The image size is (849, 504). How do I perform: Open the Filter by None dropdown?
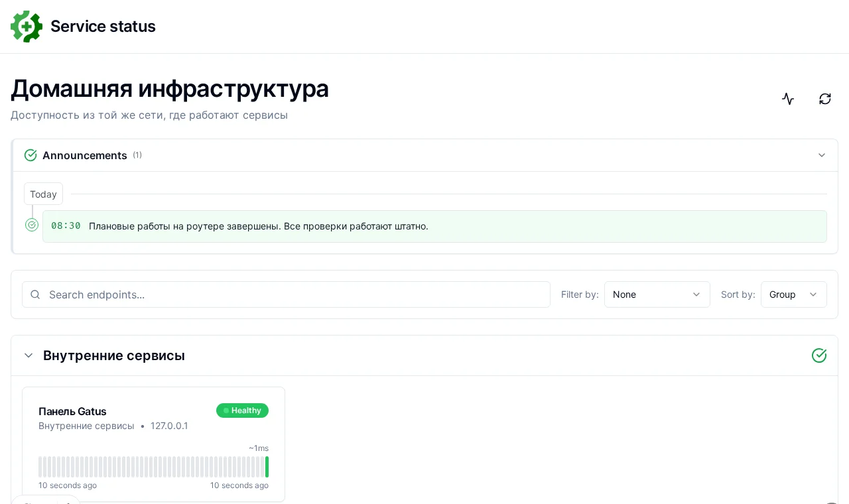(657, 294)
